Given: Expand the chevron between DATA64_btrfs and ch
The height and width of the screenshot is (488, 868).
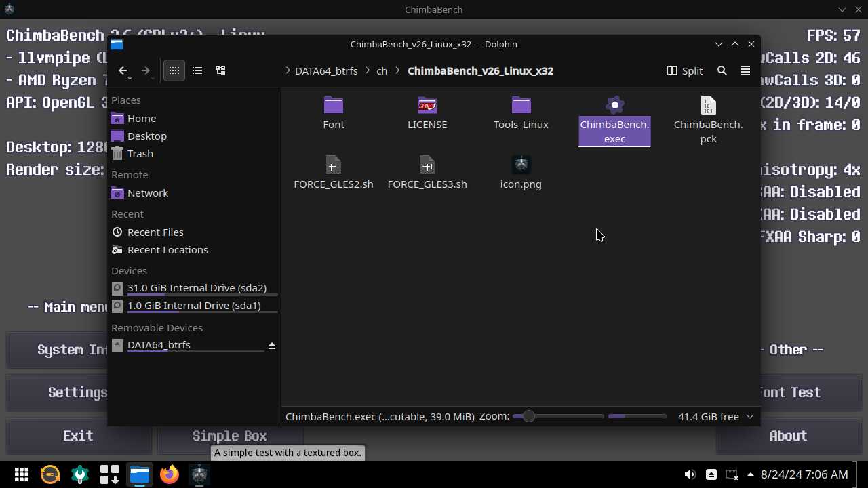Looking at the screenshot, I should tap(368, 70).
